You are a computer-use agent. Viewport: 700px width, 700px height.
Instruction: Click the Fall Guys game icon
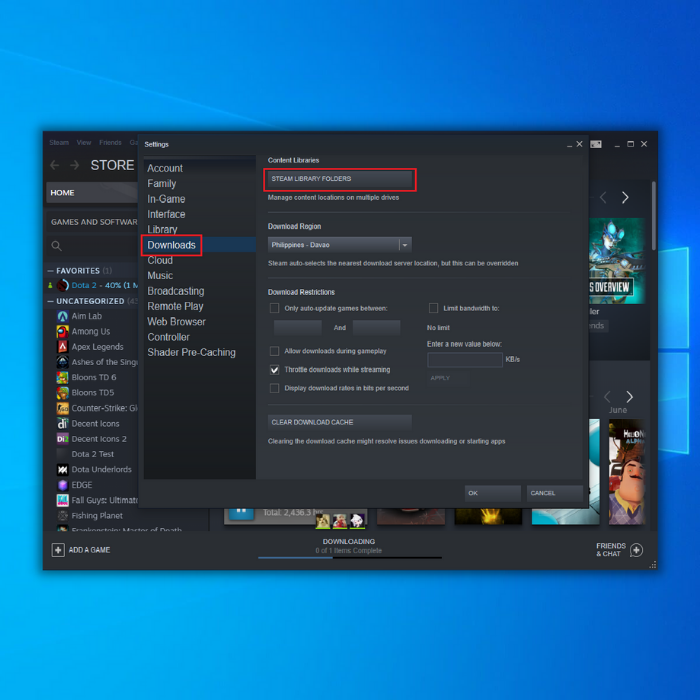[62, 500]
